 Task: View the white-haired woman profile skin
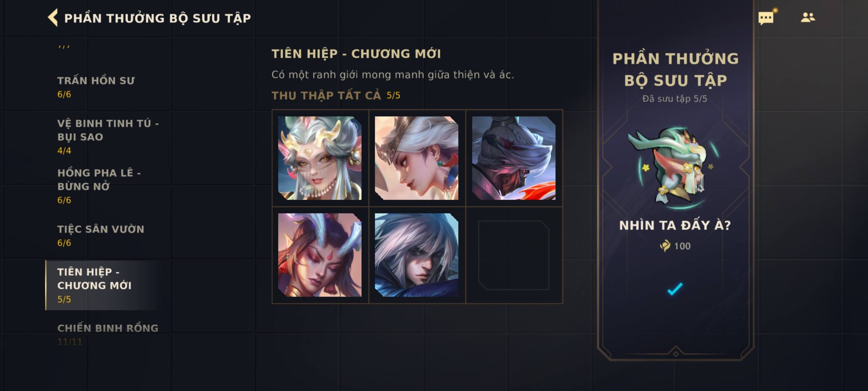point(417,158)
